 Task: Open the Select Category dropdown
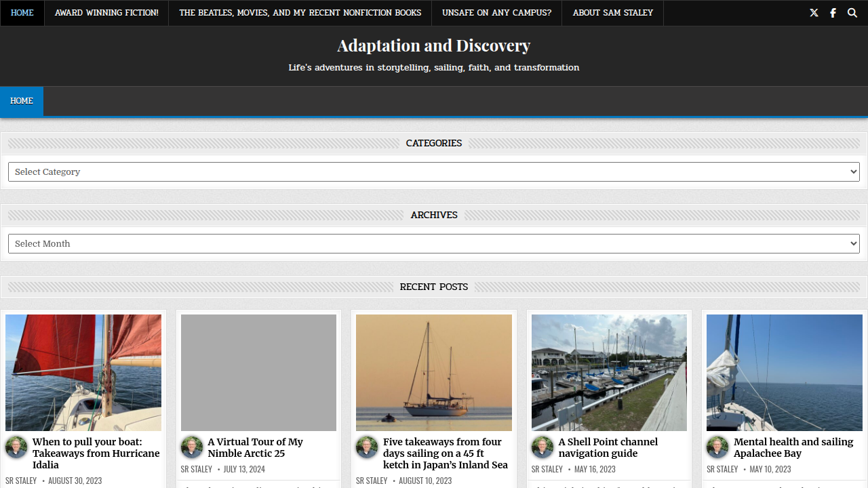click(x=434, y=171)
